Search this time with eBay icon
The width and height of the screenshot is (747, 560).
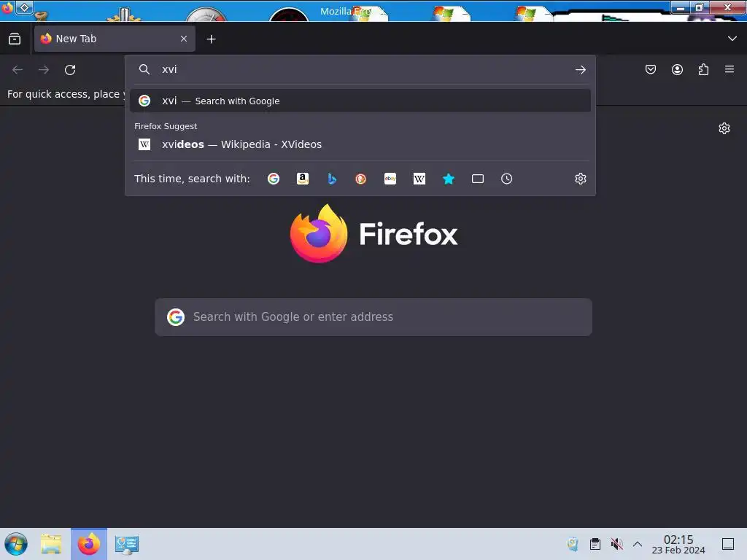tap(390, 179)
